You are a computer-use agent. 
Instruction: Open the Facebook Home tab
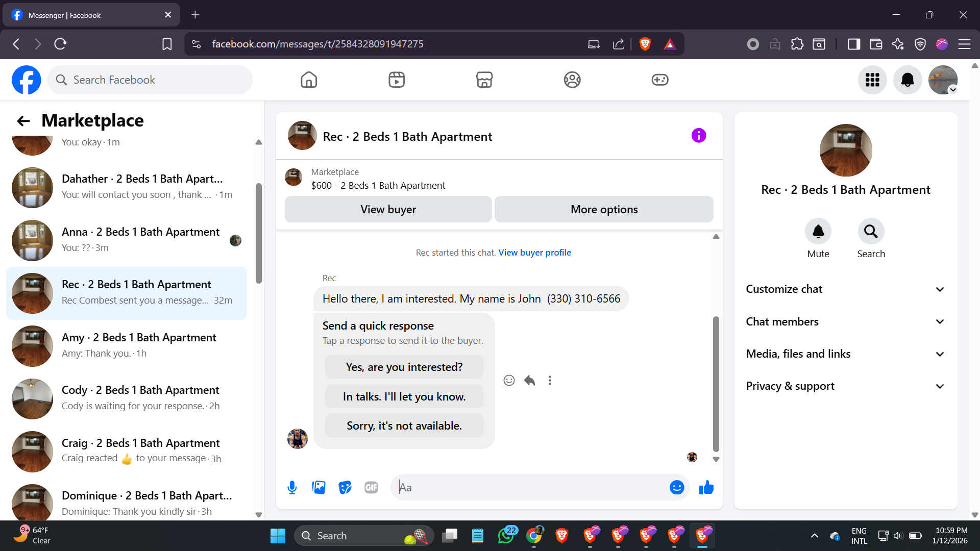[x=309, y=80]
